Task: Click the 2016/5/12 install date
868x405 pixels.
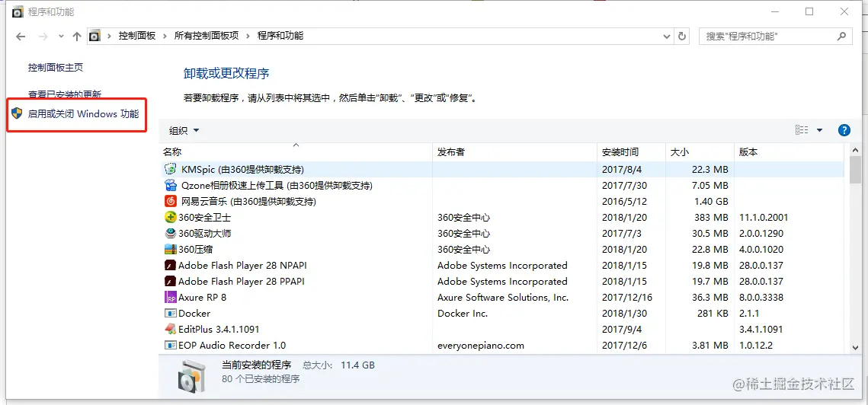Action: (624, 202)
